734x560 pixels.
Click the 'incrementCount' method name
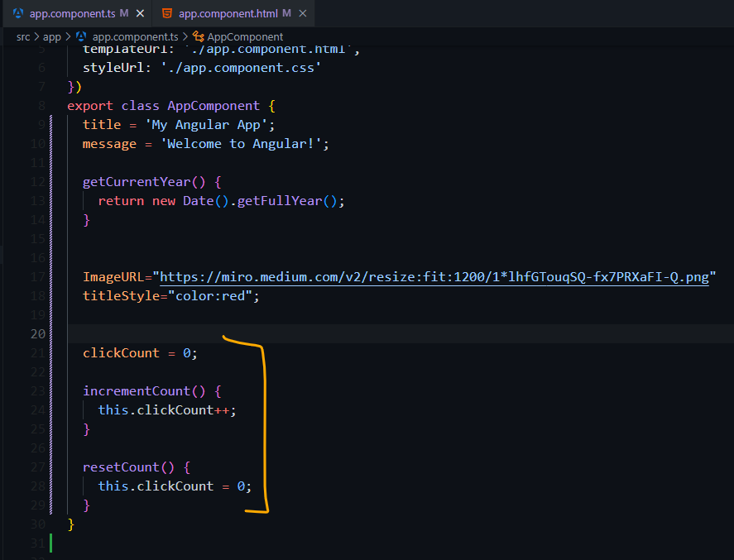click(137, 391)
